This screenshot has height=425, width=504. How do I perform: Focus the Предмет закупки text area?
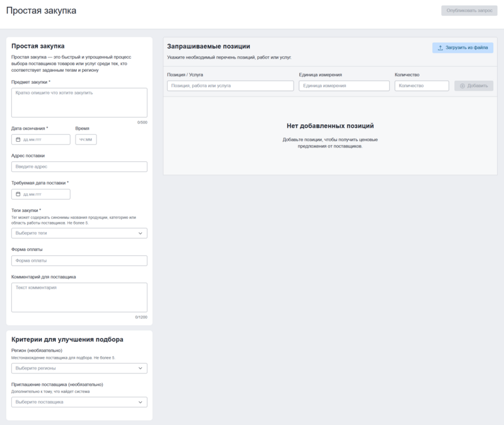click(x=79, y=102)
